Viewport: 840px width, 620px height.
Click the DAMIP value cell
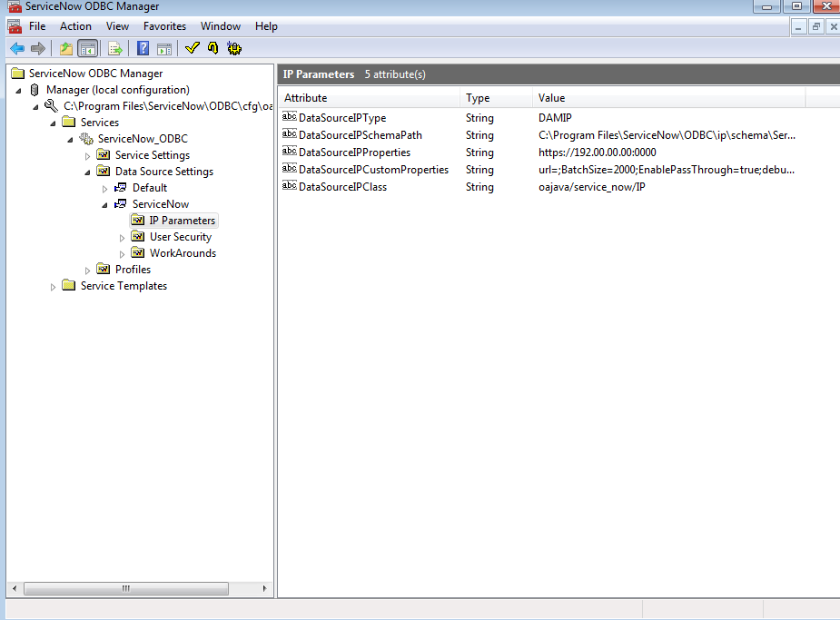555,118
